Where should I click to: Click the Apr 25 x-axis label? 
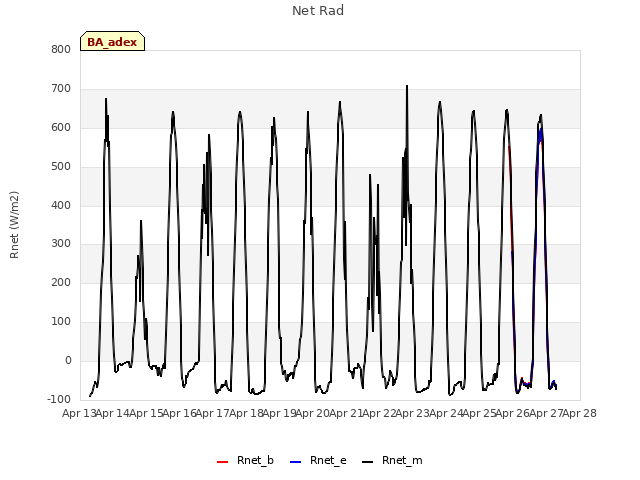[x=480, y=413]
